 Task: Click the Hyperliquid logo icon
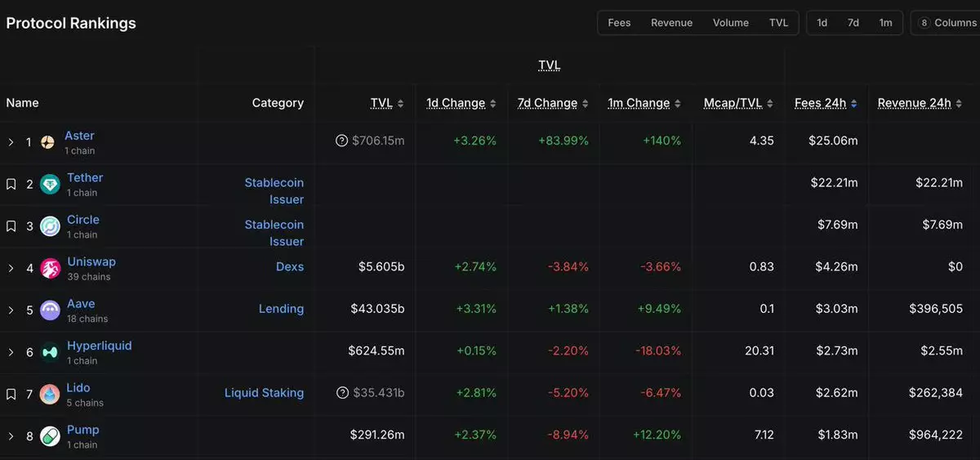(51, 352)
